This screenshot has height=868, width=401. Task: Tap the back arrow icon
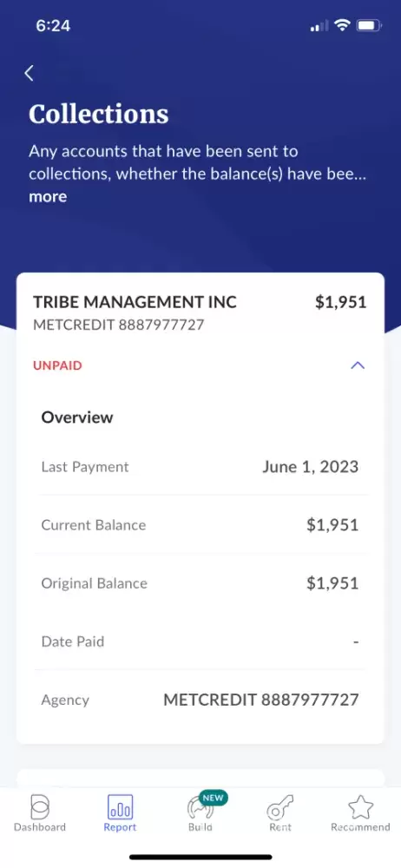[30, 73]
